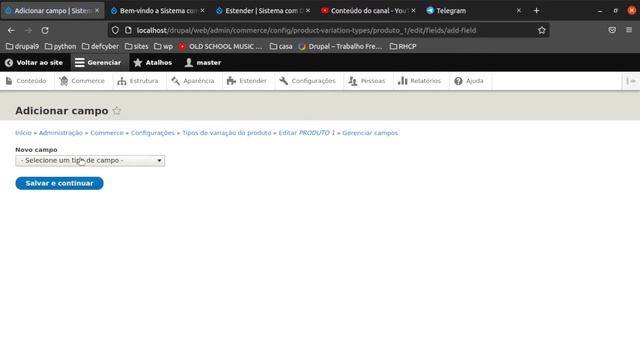Open the casa bookmarks folder

pyautogui.click(x=281, y=47)
